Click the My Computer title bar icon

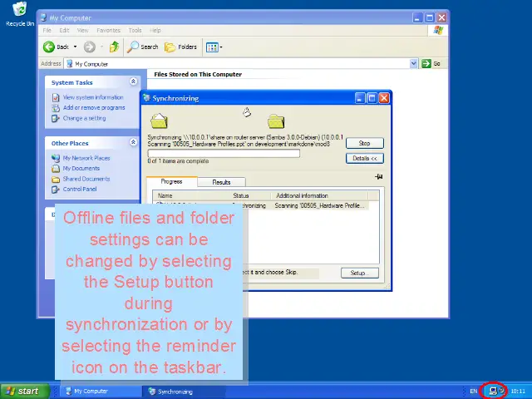44,17
